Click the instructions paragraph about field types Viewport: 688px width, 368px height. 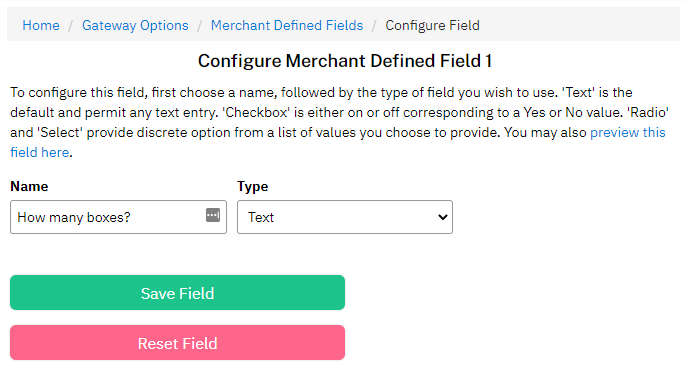tap(340, 122)
